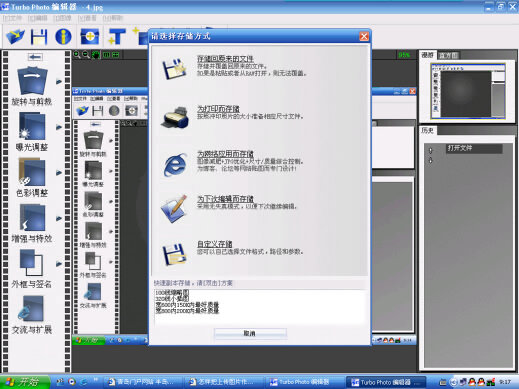
Task: Select the '宽600内150k内最好质量' preset
Action: (187, 305)
